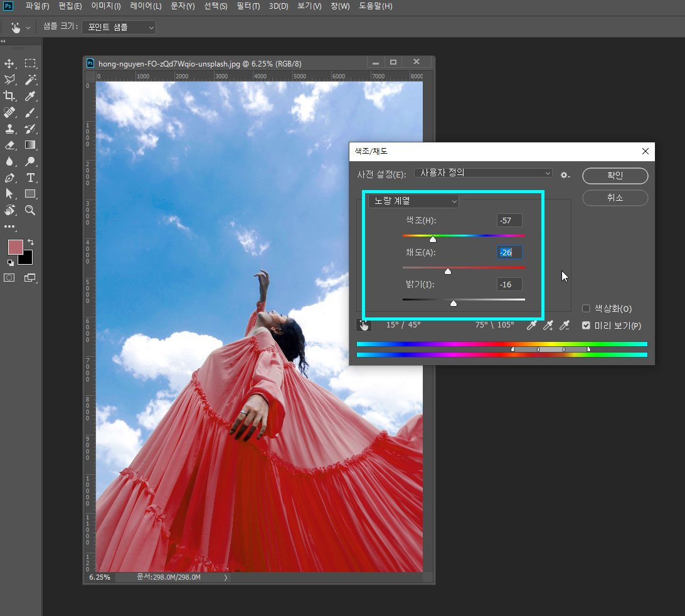Image resolution: width=685 pixels, height=616 pixels.
Task: Select the Clone Stamp tool
Action: [9, 129]
